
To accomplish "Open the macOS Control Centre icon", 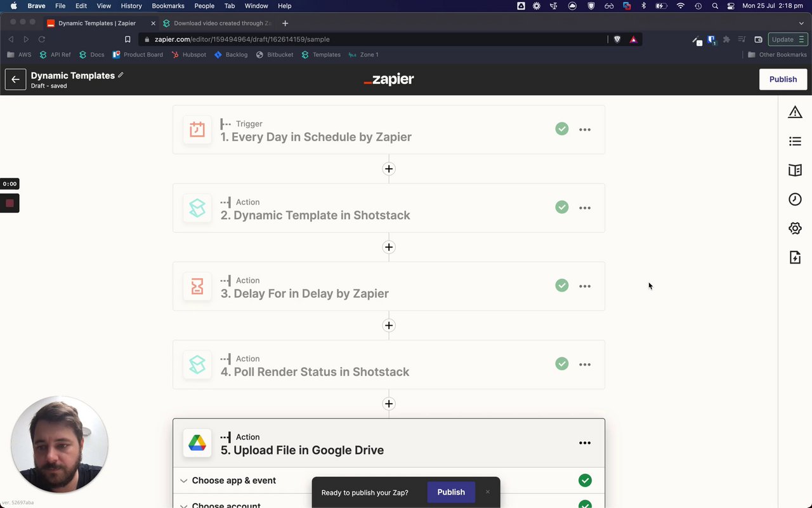I will [x=731, y=6].
